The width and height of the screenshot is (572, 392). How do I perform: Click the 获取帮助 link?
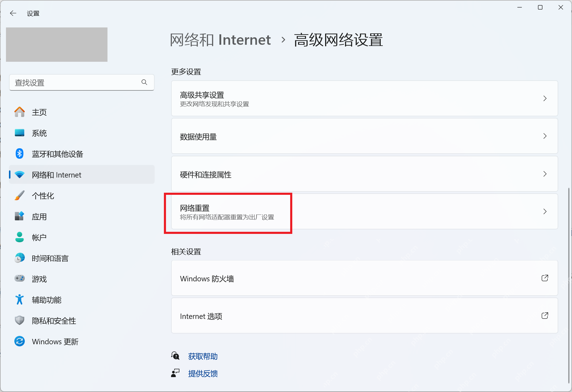click(203, 356)
